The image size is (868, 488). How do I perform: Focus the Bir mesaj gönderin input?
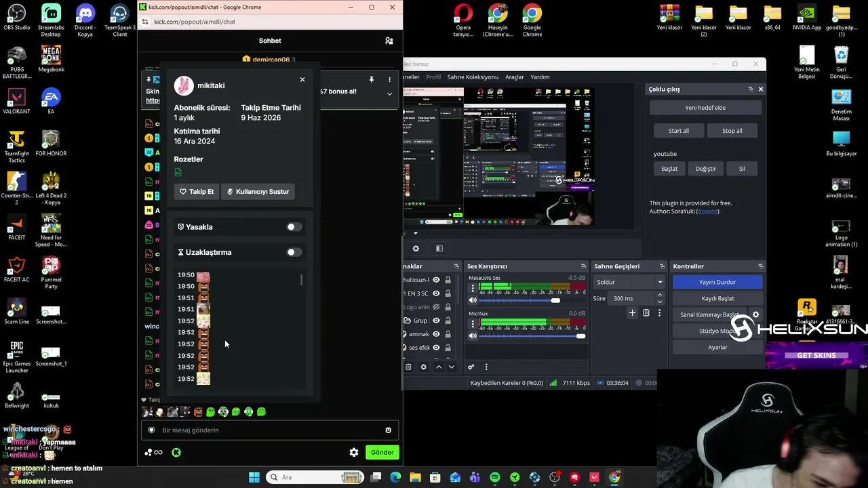point(270,430)
